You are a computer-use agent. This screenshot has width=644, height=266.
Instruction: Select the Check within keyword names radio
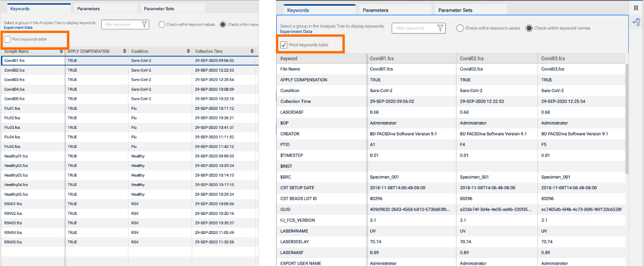[529, 28]
